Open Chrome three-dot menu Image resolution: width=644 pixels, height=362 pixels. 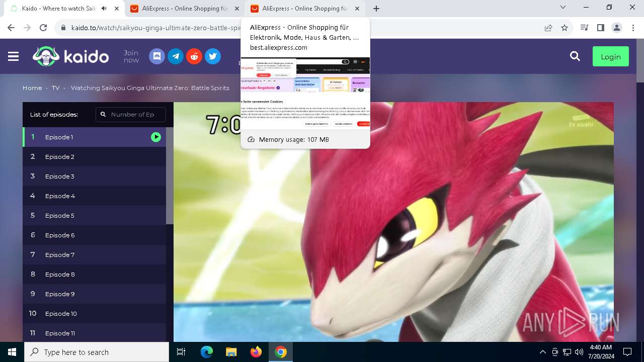point(632,28)
